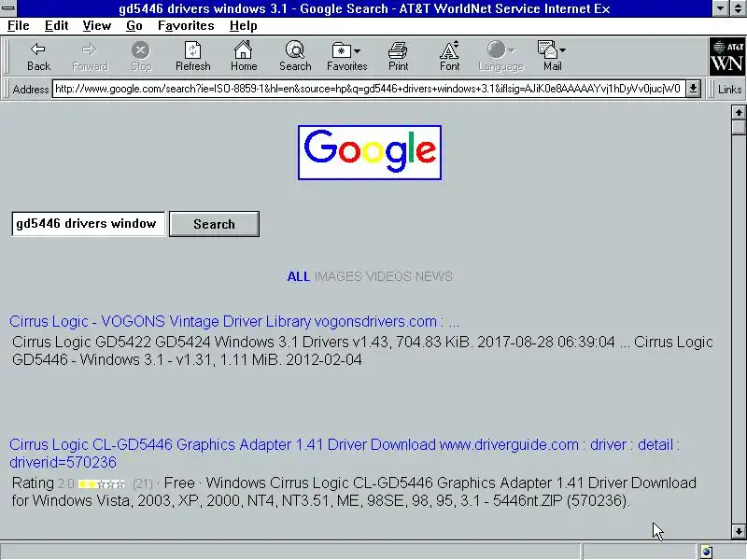747x560 pixels.
Task: Click the scrollbar up arrow
Action: click(x=739, y=112)
